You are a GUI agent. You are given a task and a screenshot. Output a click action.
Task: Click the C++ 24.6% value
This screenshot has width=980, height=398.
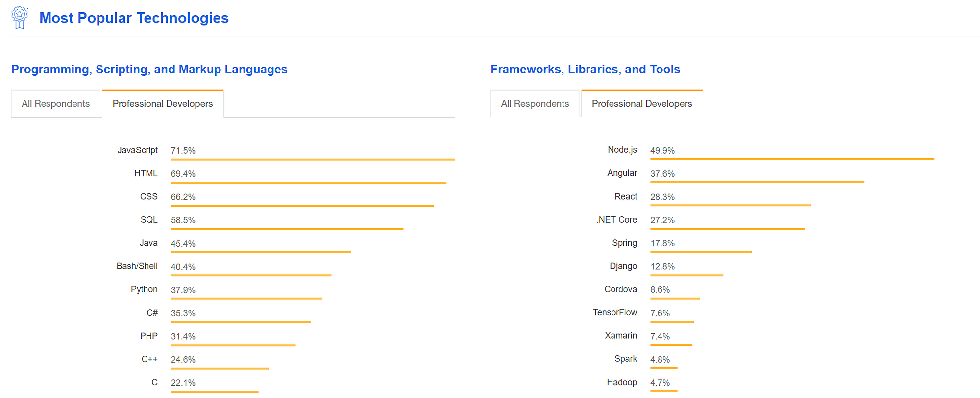coord(183,360)
